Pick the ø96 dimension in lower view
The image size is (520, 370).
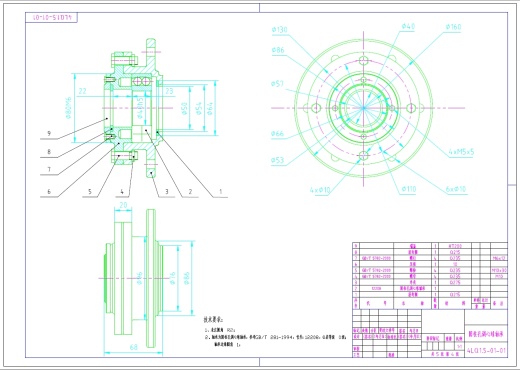(140, 278)
